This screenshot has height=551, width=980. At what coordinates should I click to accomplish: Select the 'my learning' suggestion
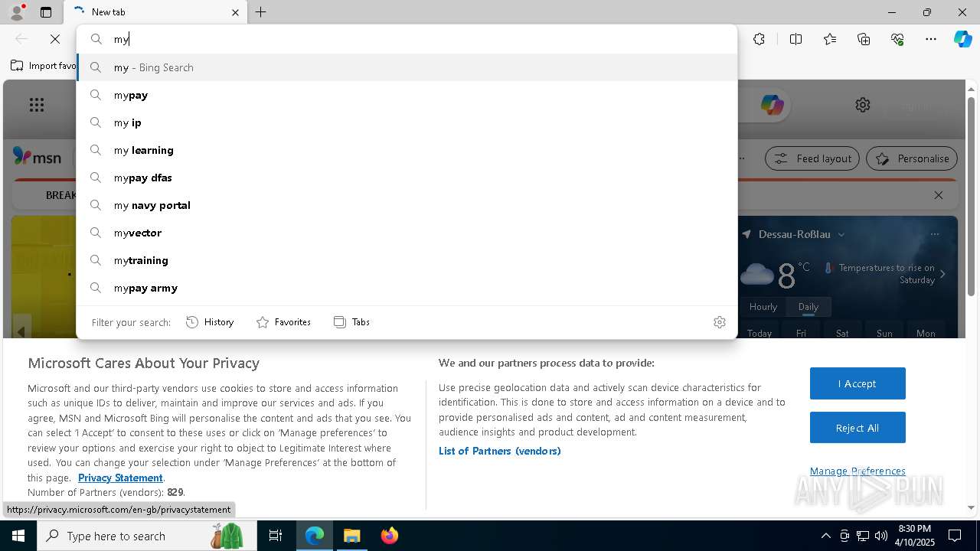pyautogui.click(x=407, y=150)
